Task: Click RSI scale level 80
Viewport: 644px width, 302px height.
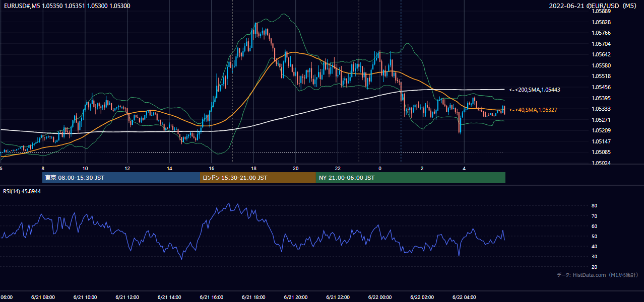Action: coord(594,206)
